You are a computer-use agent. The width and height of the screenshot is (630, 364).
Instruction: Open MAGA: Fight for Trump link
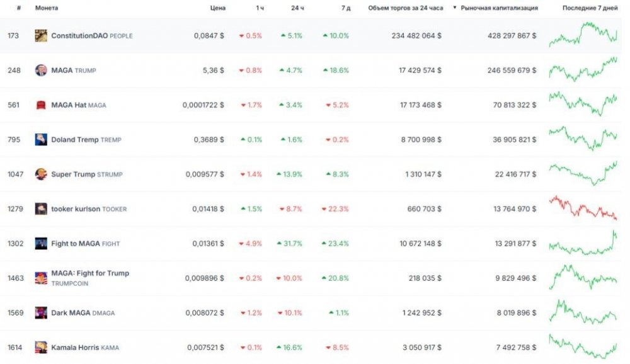90,273
